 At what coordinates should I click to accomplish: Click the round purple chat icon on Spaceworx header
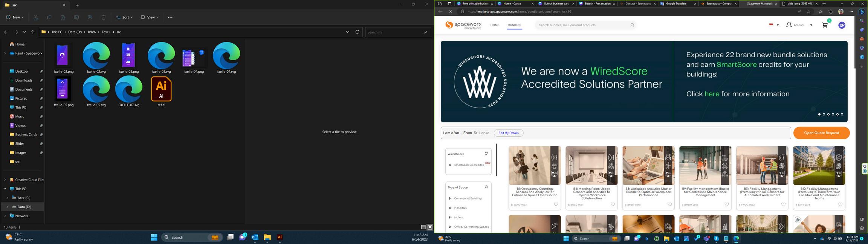tap(842, 25)
